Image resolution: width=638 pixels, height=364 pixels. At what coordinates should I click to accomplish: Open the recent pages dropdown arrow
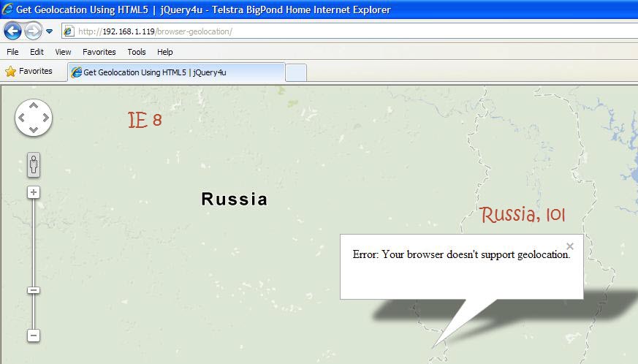49,31
